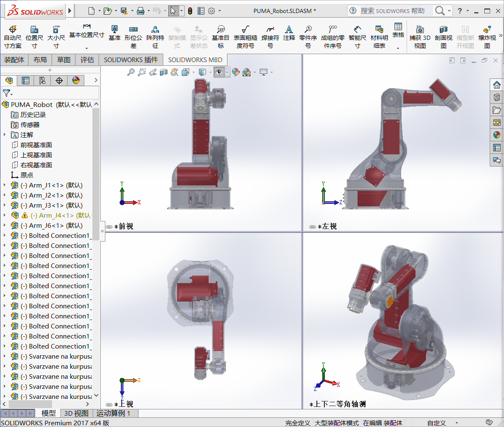Viewport: 504px width, 427px height.
Task: Open the ConfigurationManager tab icon
Action: click(42, 81)
